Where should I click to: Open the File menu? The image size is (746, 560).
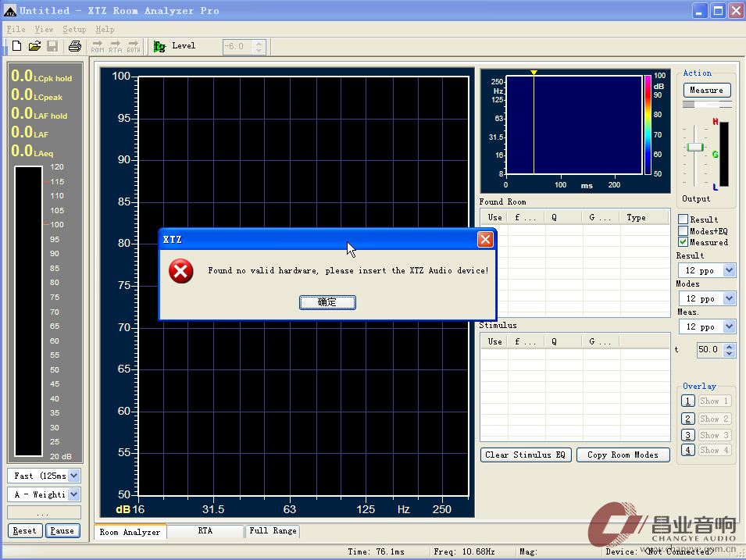(16, 29)
